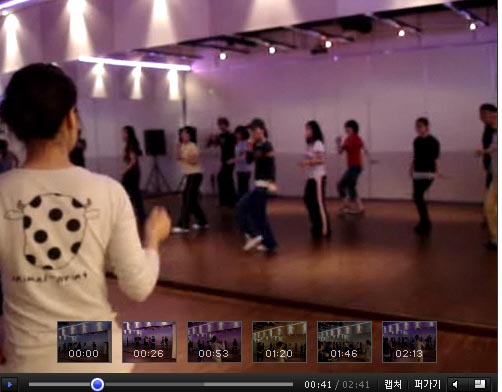
Task: Click the darker buffered middle of the seek bar
Action: [x=153, y=384]
